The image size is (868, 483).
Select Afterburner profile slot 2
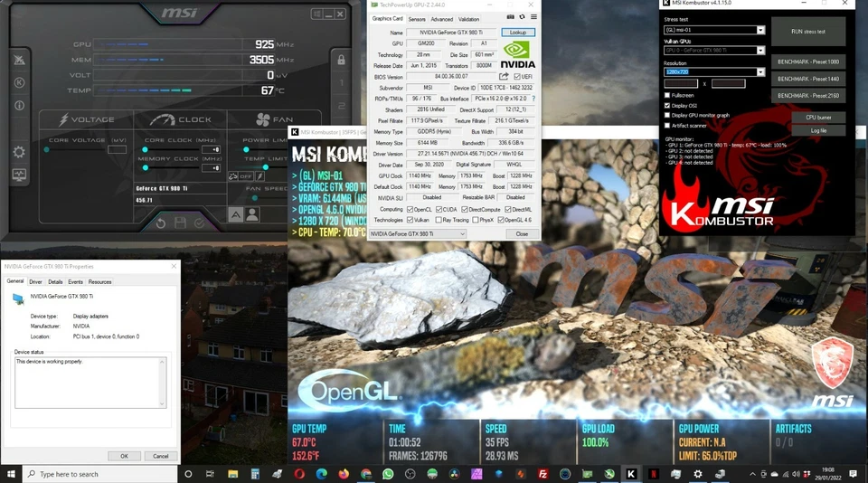341,105
